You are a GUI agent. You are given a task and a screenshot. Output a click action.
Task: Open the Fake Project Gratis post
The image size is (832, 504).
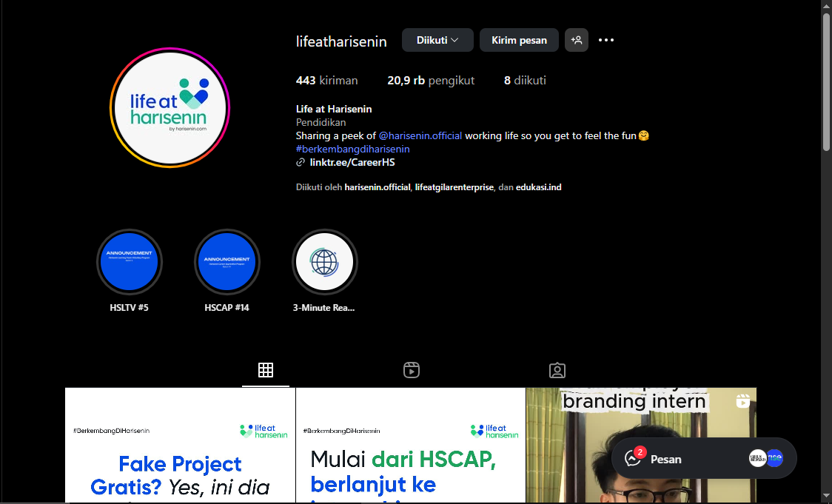[x=180, y=446]
